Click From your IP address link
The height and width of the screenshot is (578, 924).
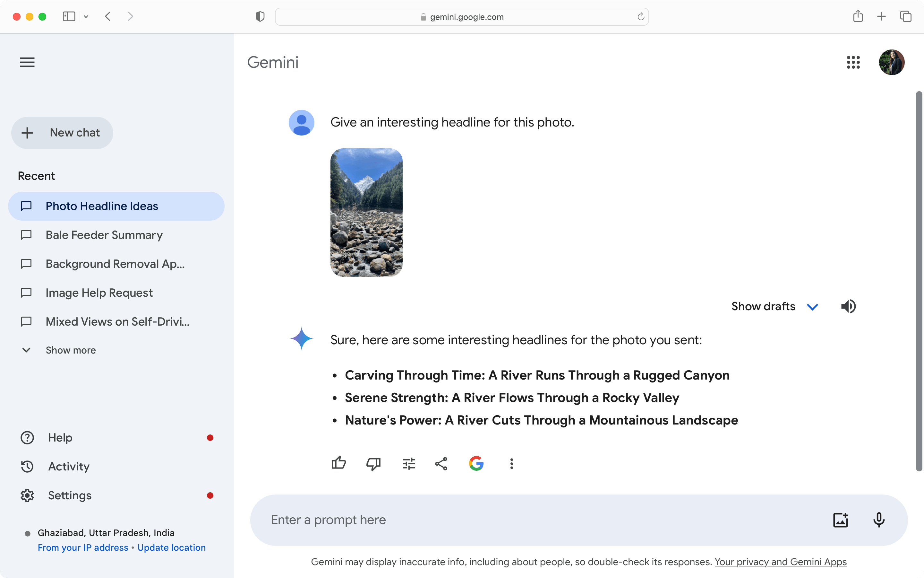tap(83, 547)
